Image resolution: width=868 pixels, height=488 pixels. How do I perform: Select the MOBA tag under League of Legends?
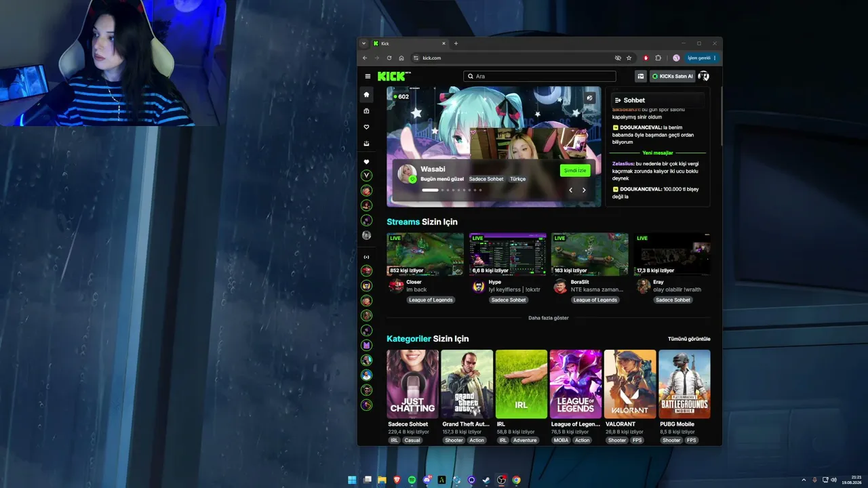(561, 441)
